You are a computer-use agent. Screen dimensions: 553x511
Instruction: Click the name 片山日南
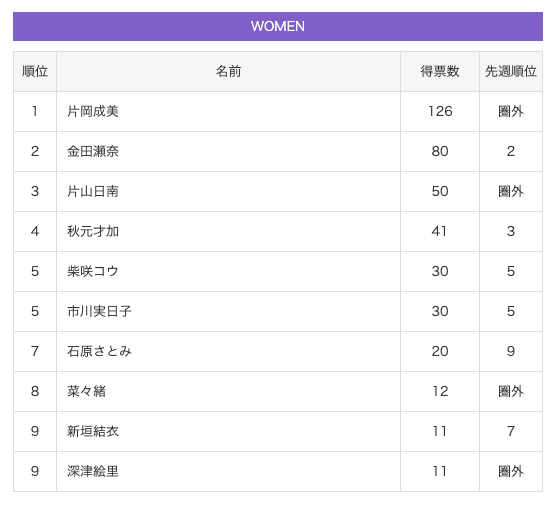(x=93, y=191)
